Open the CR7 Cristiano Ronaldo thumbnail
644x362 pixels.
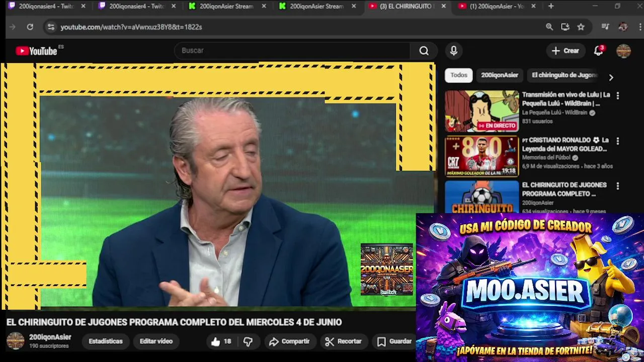point(481,156)
